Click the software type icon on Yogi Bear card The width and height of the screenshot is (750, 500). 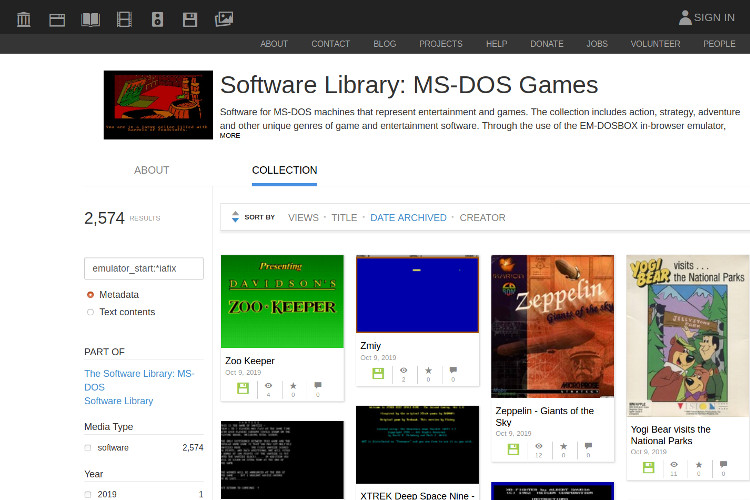click(649, 467)
